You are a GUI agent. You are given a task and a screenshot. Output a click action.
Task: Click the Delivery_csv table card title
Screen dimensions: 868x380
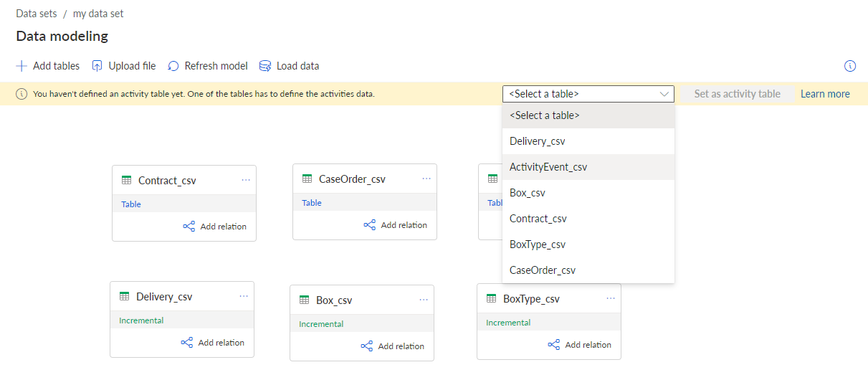[x=164, y=297]
